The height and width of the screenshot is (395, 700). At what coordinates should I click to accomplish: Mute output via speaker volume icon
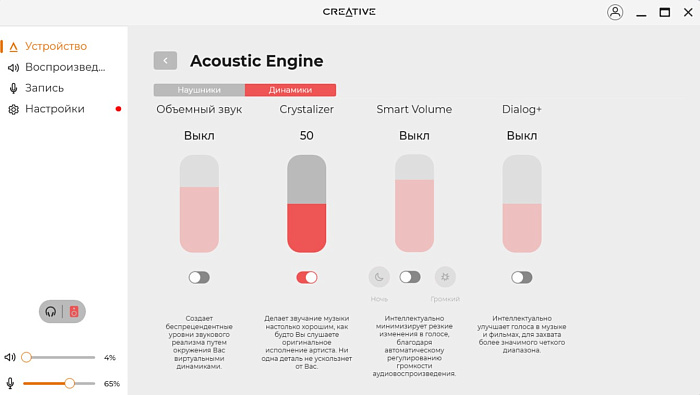(x=10, y=357)
